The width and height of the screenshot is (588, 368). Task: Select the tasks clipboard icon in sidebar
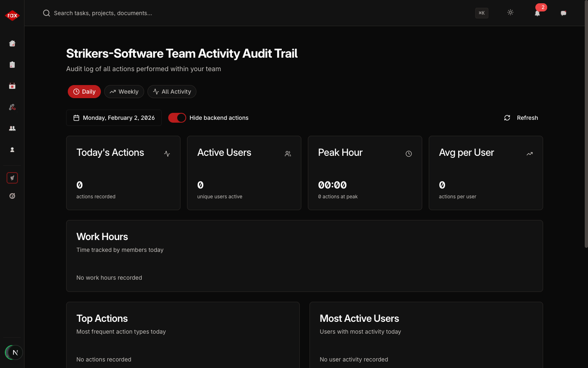tap(12, 65)
